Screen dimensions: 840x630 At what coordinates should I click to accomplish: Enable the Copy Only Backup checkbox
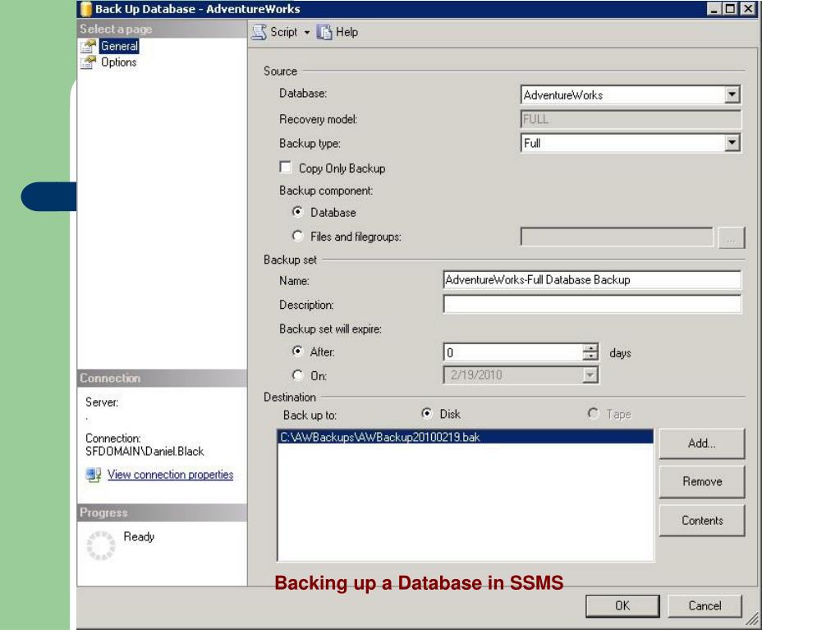(286, 168)
